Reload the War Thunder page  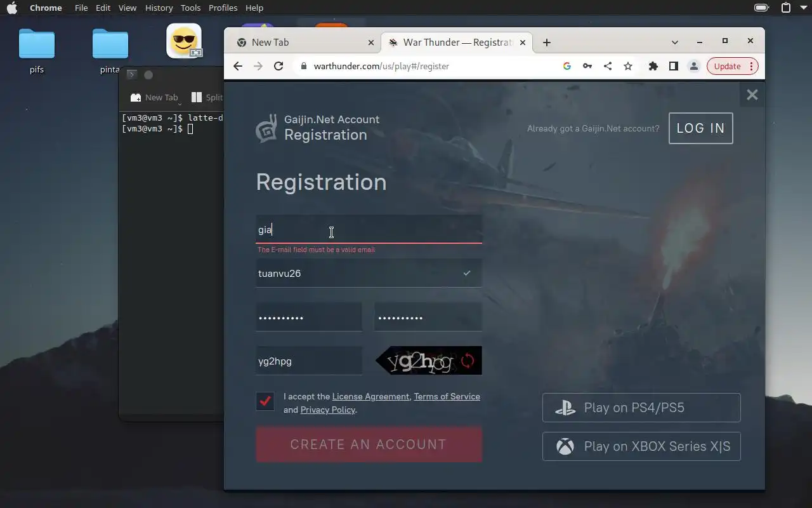(x=278, y=66)
